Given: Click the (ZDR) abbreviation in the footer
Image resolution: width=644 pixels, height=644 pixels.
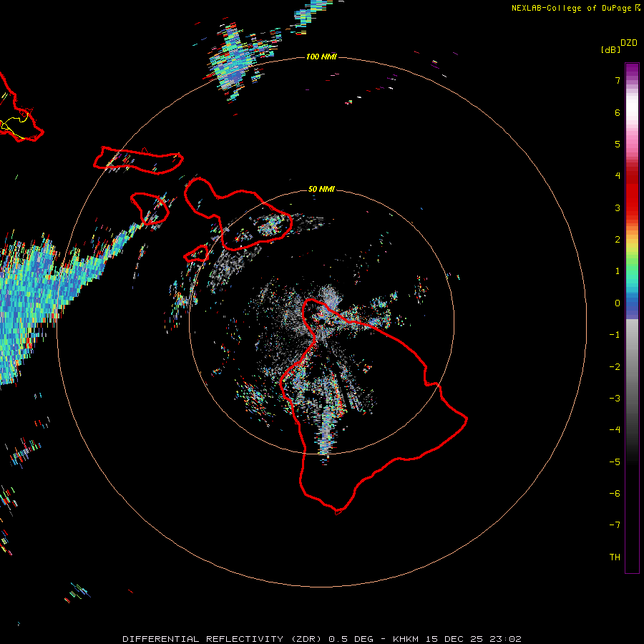Looking at the screenshot, I should coord(308,639).
